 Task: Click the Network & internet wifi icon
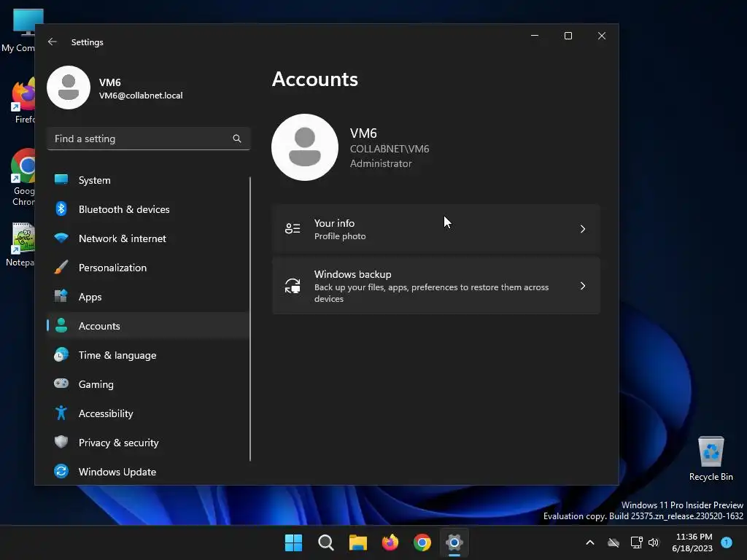click(x=61, y=238)
